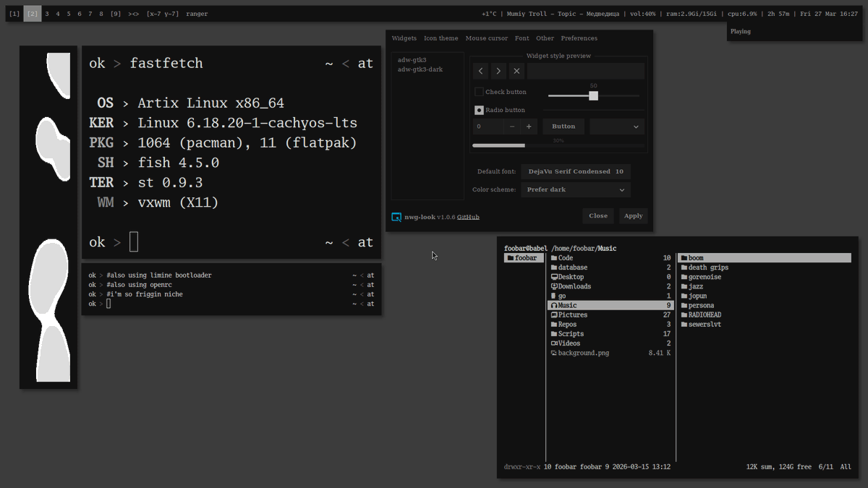Click the Videos camera icon in ranger
This screenshot has height=488, width=868.
pos(554,343)
